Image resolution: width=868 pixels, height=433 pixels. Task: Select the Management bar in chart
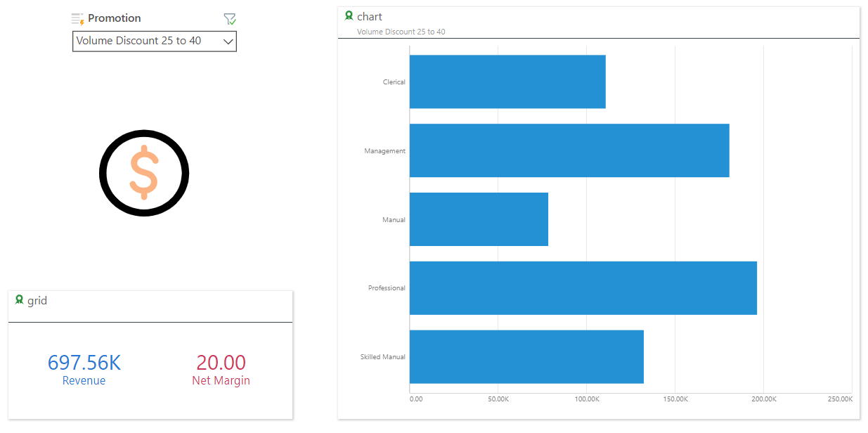point(569,150)
